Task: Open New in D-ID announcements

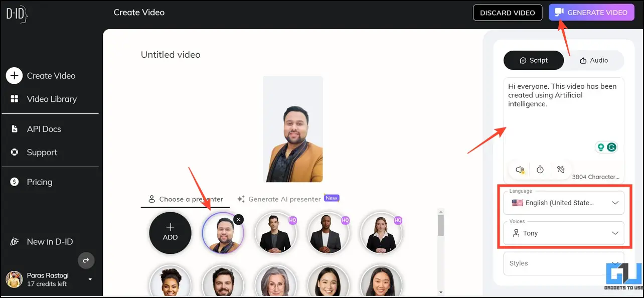Action: tap(42, 242)
